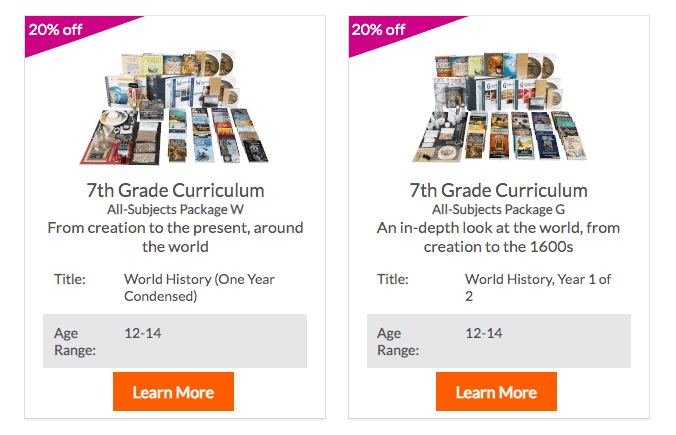Click the All-Subjects Package G subtitle
The image size is (676, 435).
498,210
